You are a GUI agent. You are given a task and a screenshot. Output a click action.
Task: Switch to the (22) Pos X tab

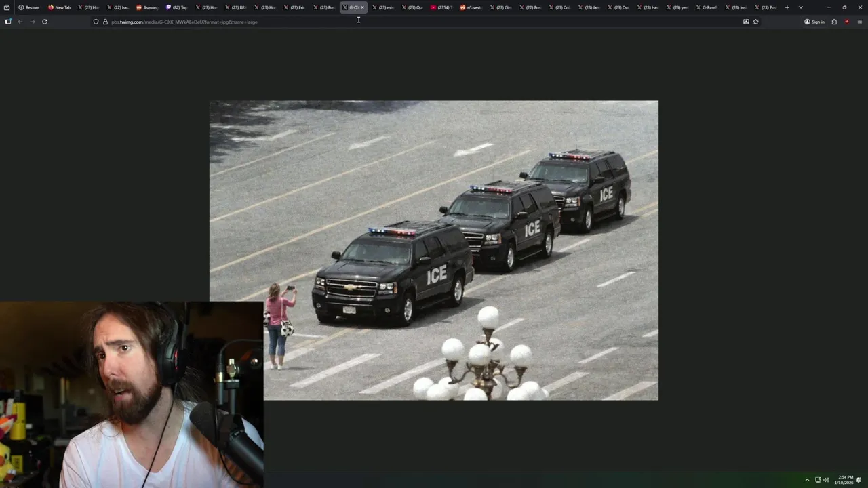coord(530,7)
